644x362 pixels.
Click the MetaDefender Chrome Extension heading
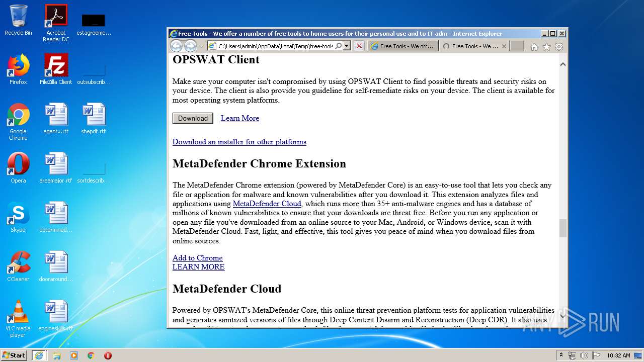click(259, 163)
